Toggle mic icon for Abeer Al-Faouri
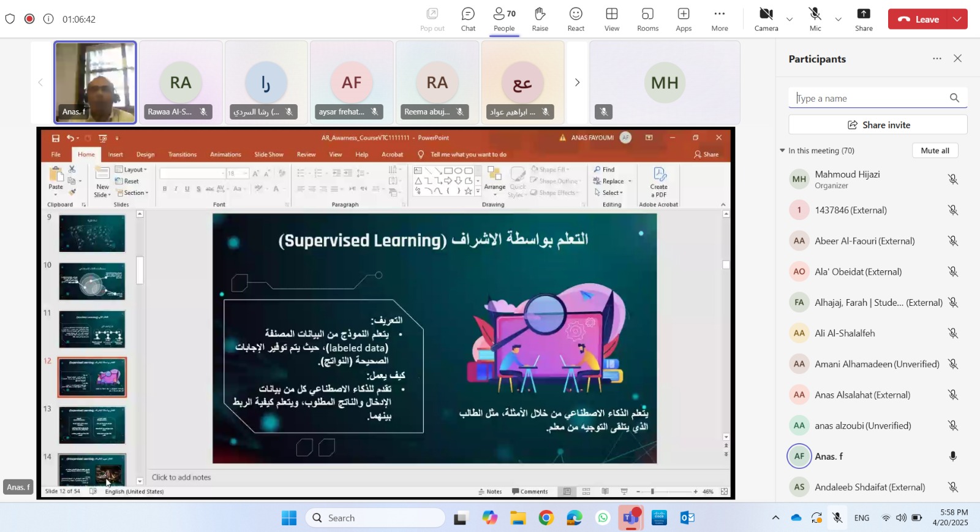Viewport: 980px width, 532px height. [953, 241]
